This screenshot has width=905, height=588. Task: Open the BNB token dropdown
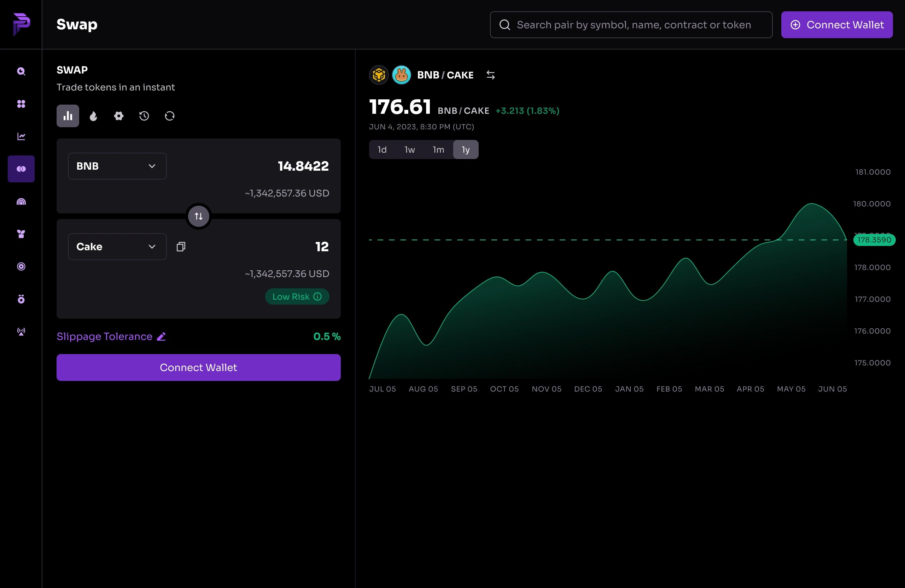tap(117, 166)
